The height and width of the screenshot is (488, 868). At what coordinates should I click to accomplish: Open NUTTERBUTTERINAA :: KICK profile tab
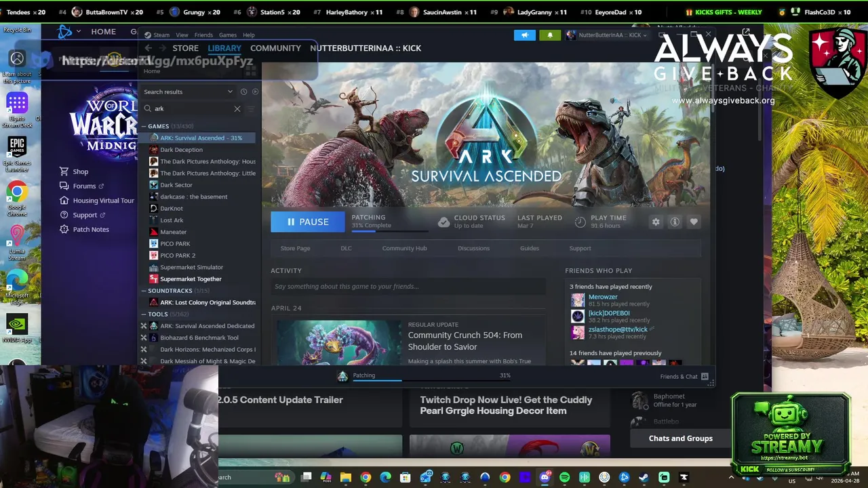coord(366,48)
